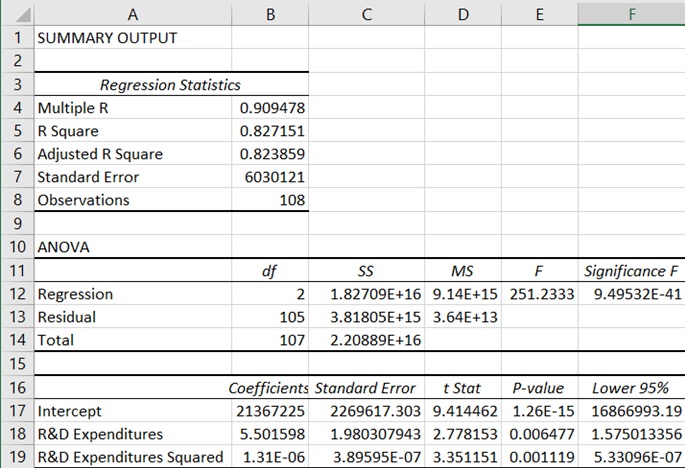
Task: Select squared term t Stat 3.351151
Action: pyautogui.click(x=465, y=457)
